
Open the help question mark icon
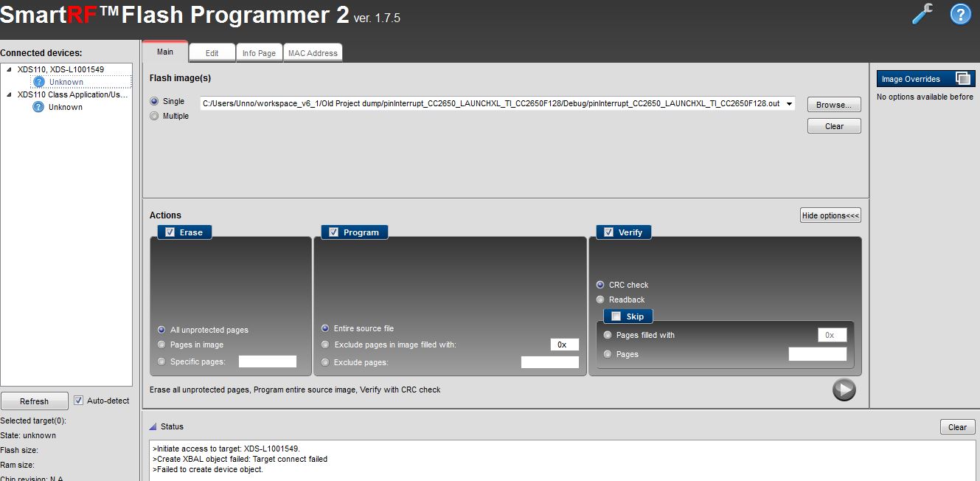point(960,14)
